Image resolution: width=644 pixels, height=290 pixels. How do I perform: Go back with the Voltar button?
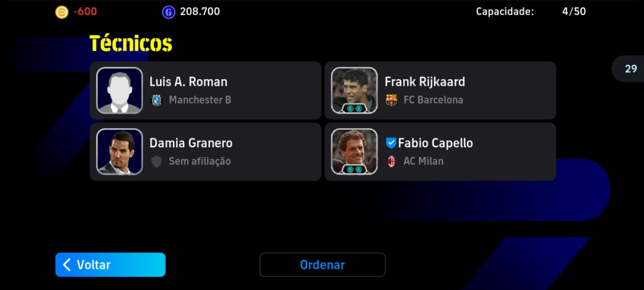coord(110,265)
